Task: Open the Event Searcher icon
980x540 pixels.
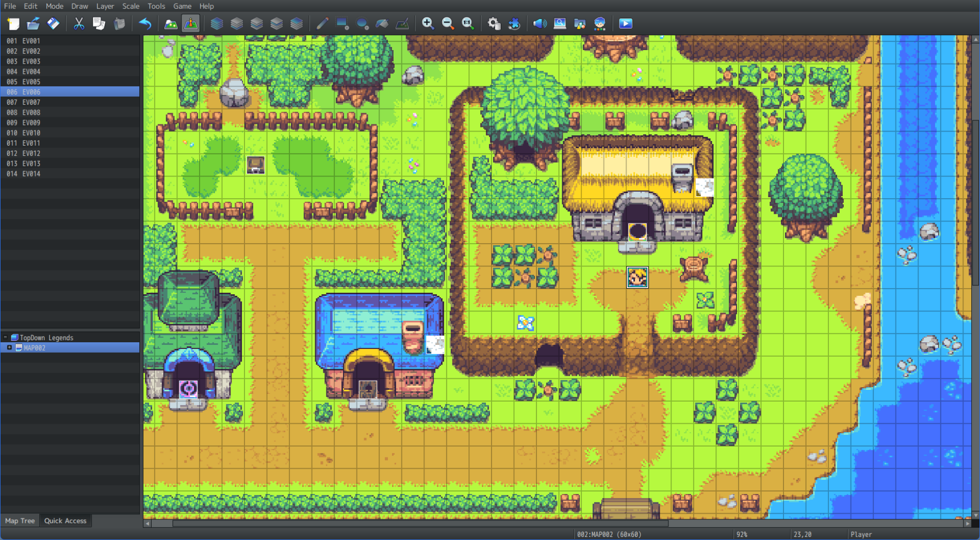Action: 560,23
